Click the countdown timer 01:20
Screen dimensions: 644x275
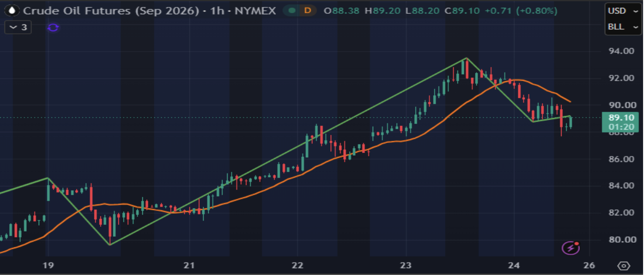pyautogui.click(x=621, y=127)
